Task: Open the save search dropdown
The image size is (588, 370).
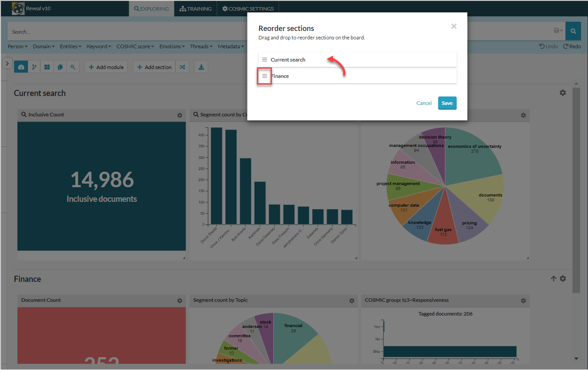Action: click(558, 31)
